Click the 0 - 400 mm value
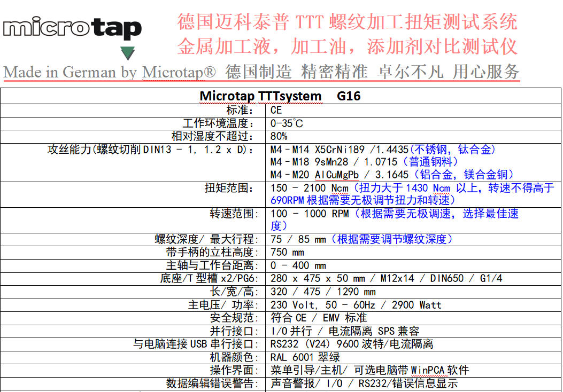The image size is (563, 392). [x=298, y=266]
